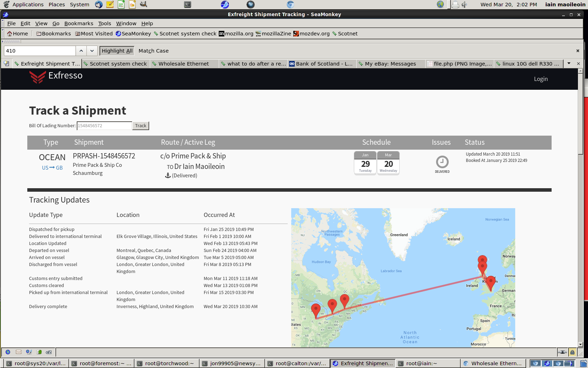
Task: Switch to the root@foremost taskbar window
Action: pyautogui.click(x=101, y=363)
